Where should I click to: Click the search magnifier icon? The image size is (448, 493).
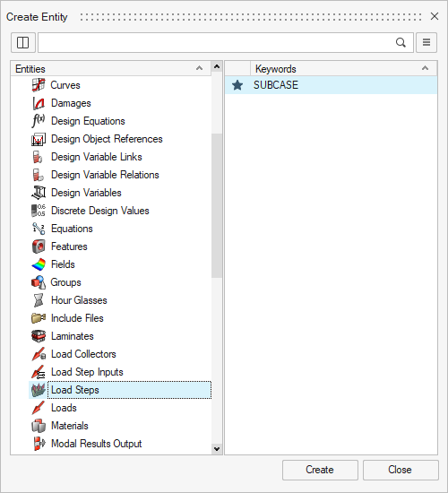click(401, 42)
